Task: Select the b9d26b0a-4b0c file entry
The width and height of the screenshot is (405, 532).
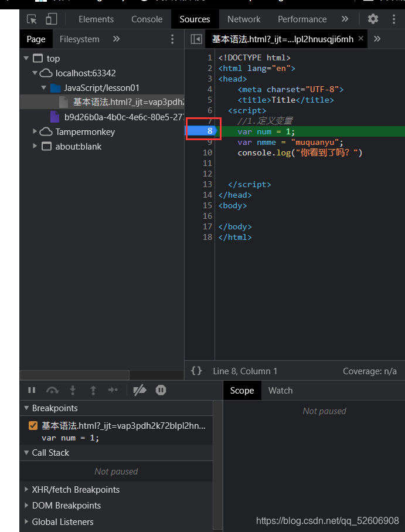Action: (102, 117)
